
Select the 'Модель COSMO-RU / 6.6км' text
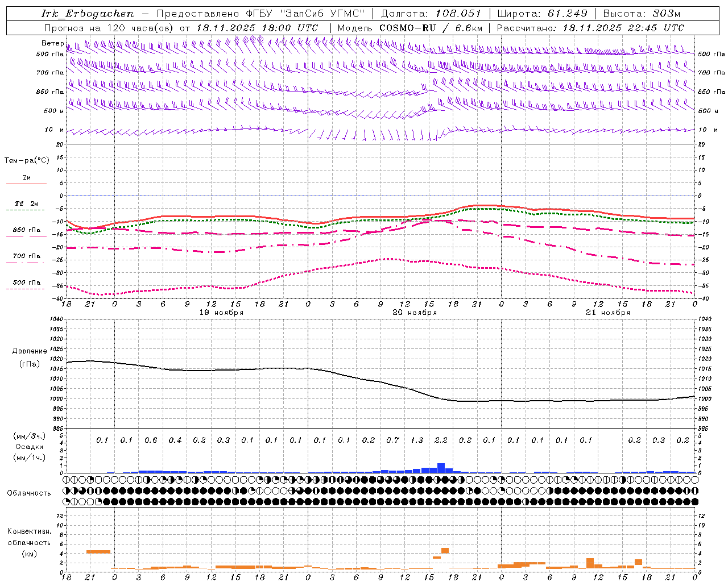tap(409, 28)
